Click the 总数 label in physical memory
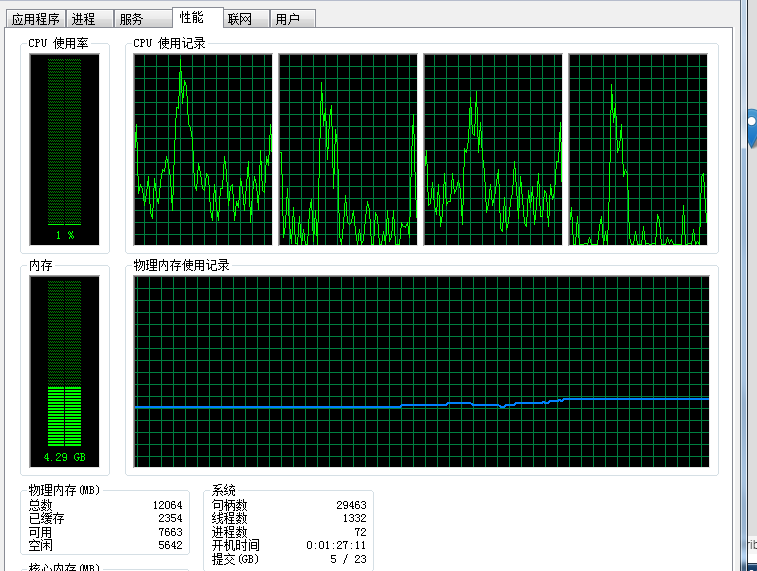Viewport: 757px width, 571px height. tap(41, 505)
